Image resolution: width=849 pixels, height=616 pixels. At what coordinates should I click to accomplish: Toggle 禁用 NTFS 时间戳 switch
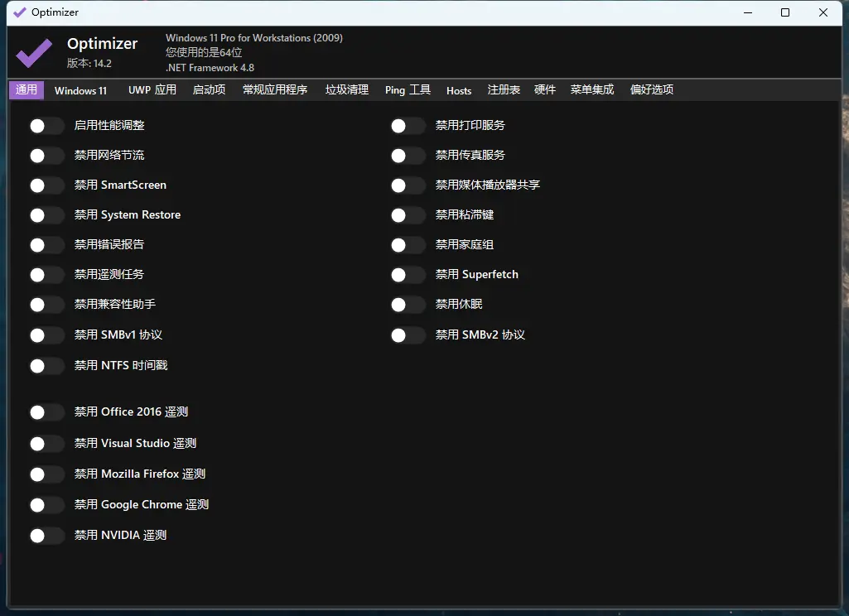(47, 366)
